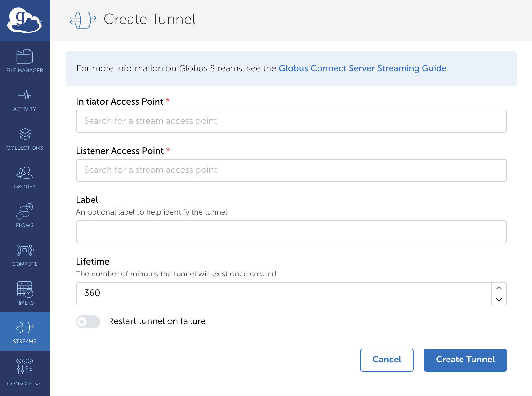Open the Console sliders icon
The height and width of the screenshot is (396, 532).
tap(25, 366)
